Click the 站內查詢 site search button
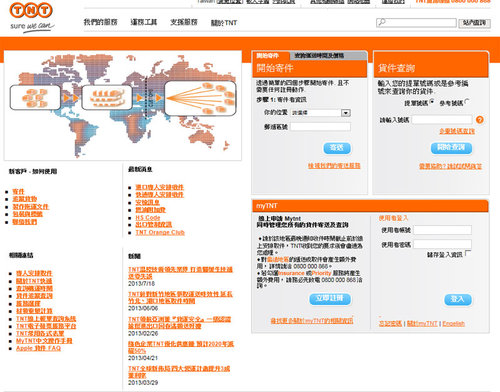Image resolution: width=500 pixels, height=392 pixels. pyautogui.click(x=474, y=23)
